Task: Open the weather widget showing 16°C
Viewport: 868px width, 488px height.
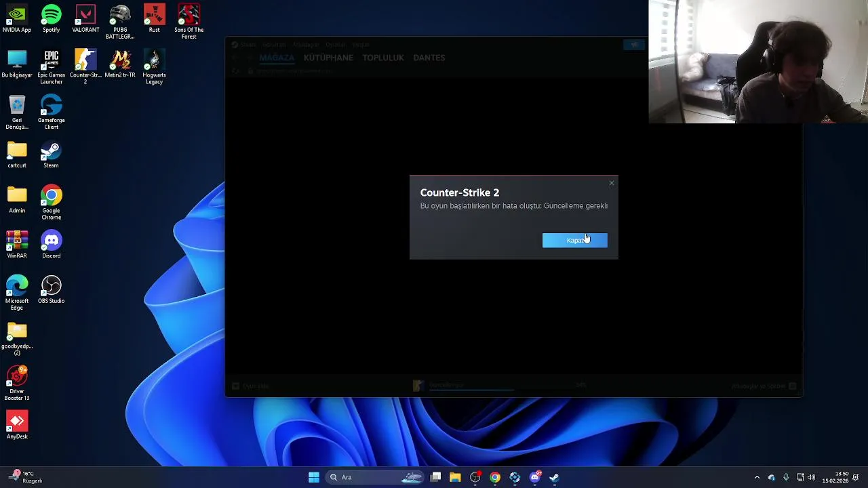Action: (24, 477)
